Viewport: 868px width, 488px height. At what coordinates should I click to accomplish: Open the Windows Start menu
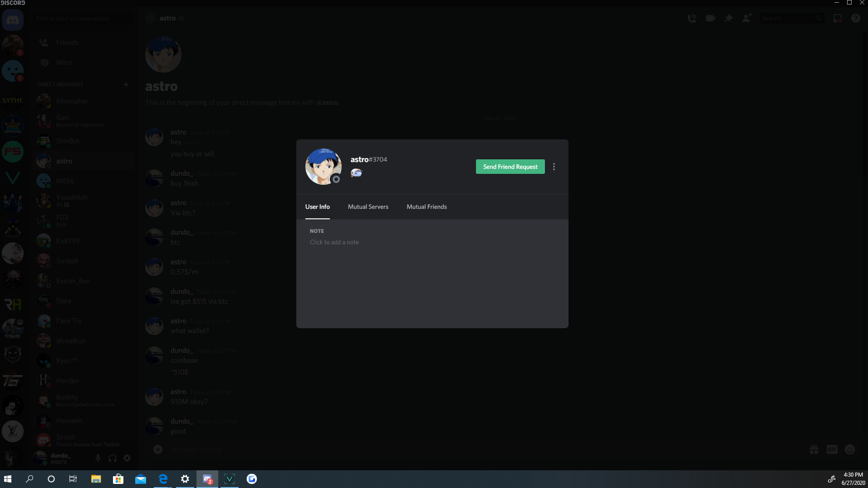(x=8, y=479)
